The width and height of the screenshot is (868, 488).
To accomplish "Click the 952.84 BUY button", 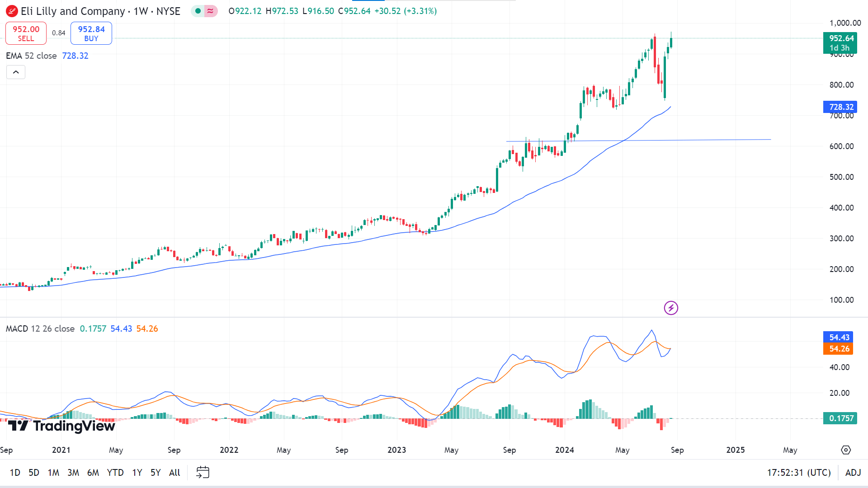I will tap(91, 33).
